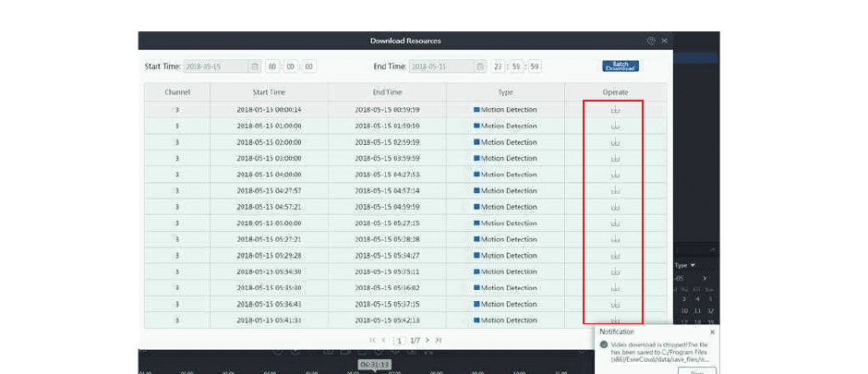Viewport: 868px width, 374px height.
Task: Download the recording starting at 05:36:41
Action: 615,305
